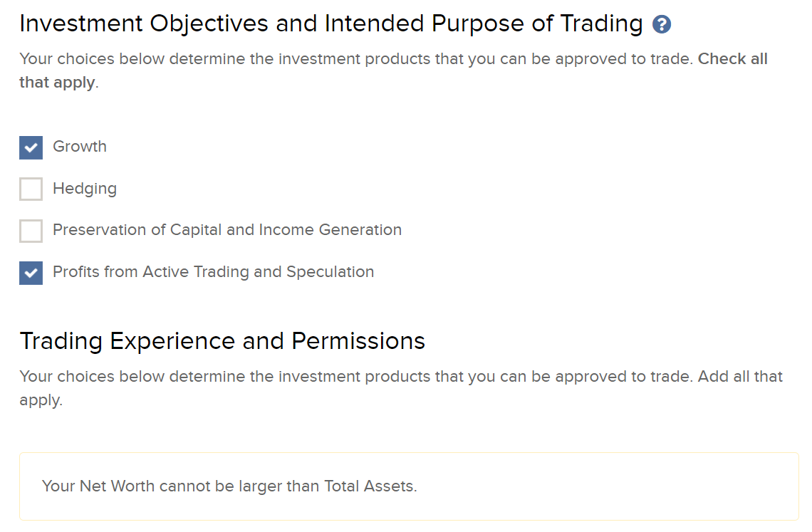Click the bold 'that apply' text under Investment Objectives

coord(58,83)
